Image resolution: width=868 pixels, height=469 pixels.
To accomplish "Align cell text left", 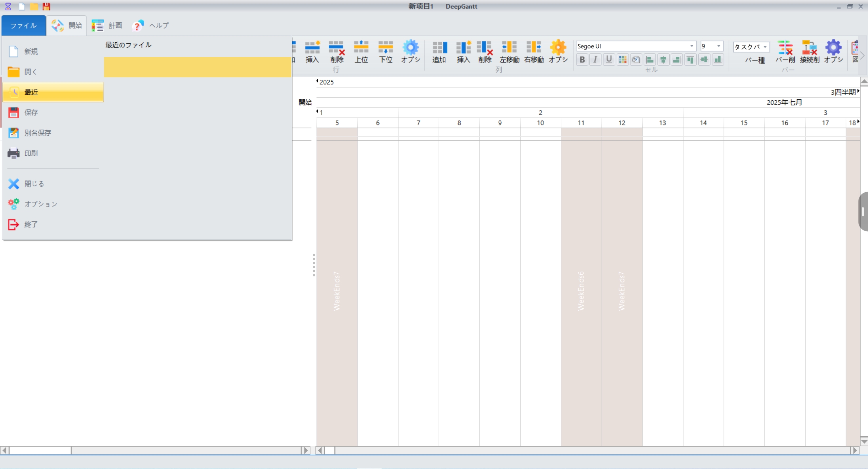I will coord(650,60).
